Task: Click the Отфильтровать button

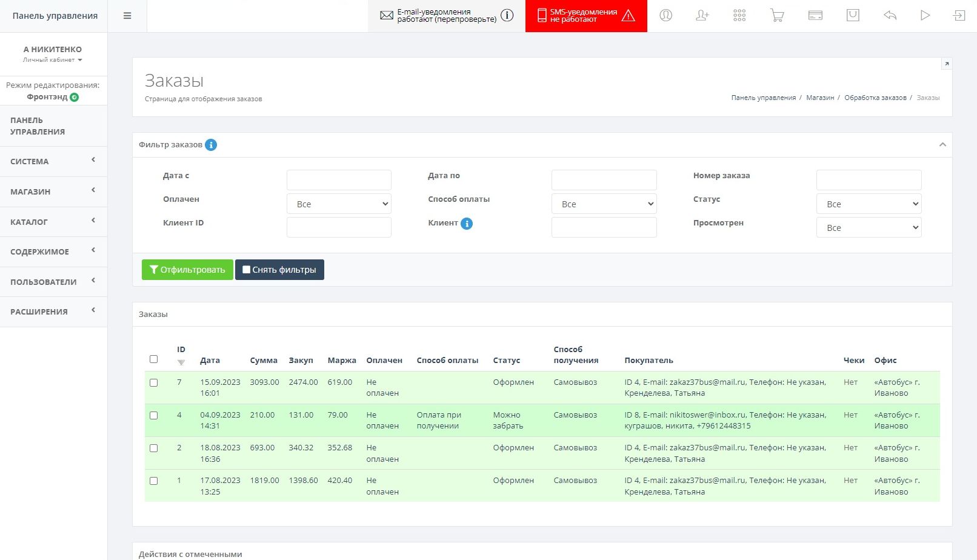Action: point(187,270)
